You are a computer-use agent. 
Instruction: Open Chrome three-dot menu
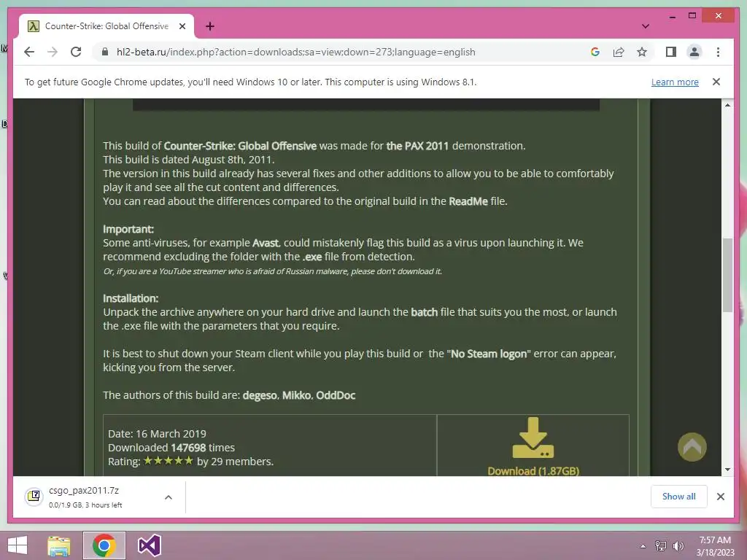tap(718, 52)
